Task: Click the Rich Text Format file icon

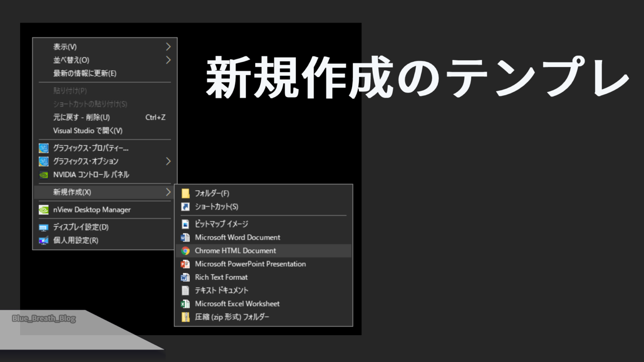Action: tap(185, 277)
